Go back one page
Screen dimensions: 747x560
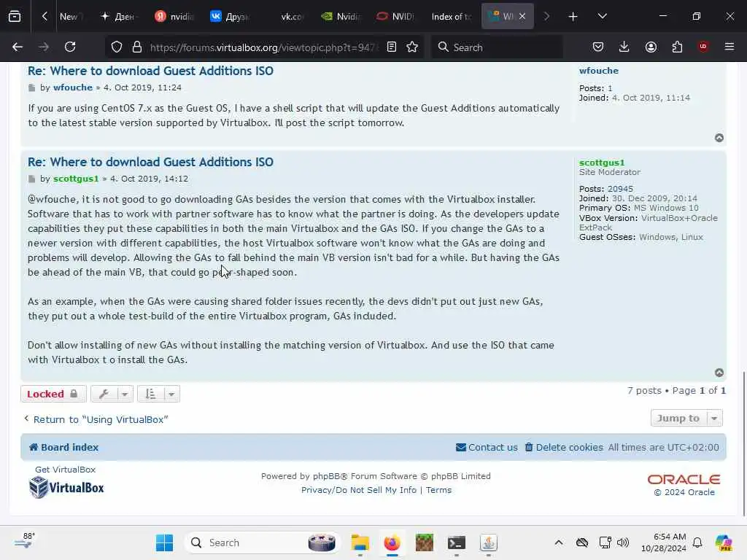pyautogui.click(x=18, y=47)
